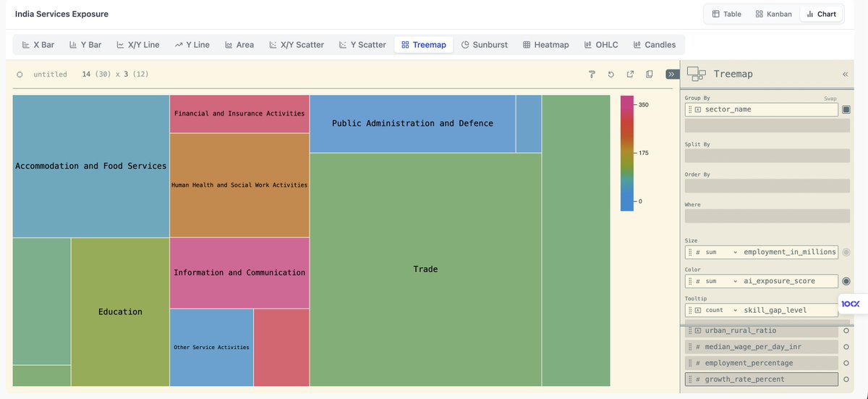
Task: Click the reset view icon
Action: [x=611, y=75]
